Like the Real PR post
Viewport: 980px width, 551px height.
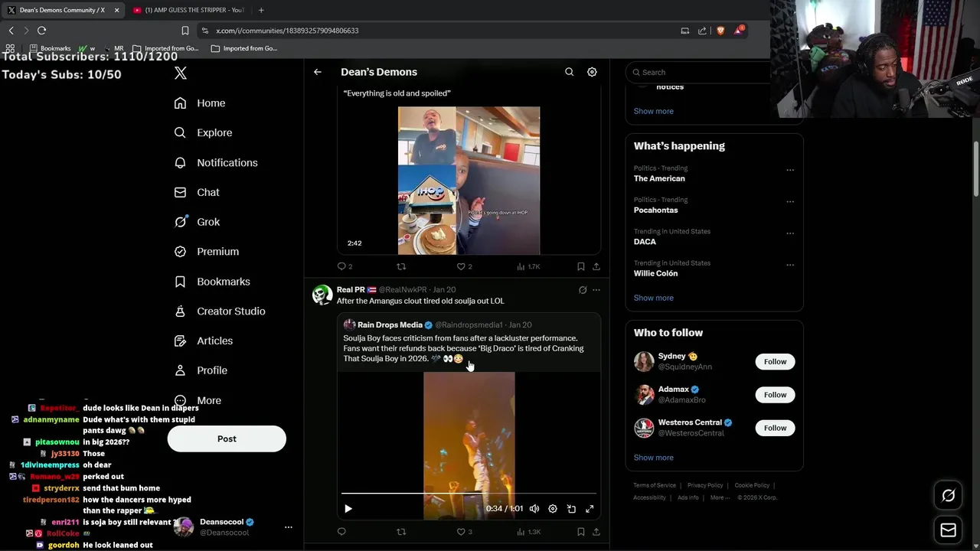coord(464,532)
